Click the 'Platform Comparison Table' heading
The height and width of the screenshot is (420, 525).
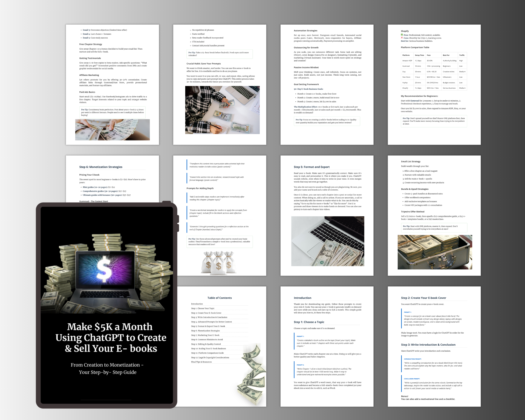[x=415, y=47]
